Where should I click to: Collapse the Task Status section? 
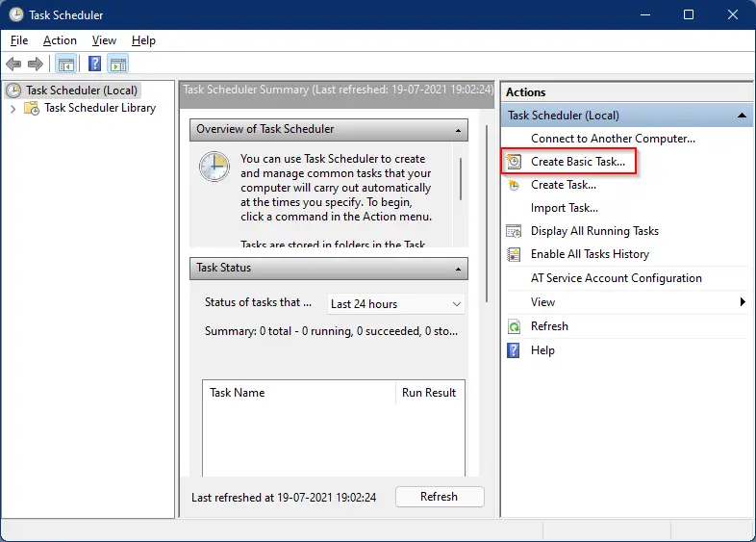click(458, 269)
